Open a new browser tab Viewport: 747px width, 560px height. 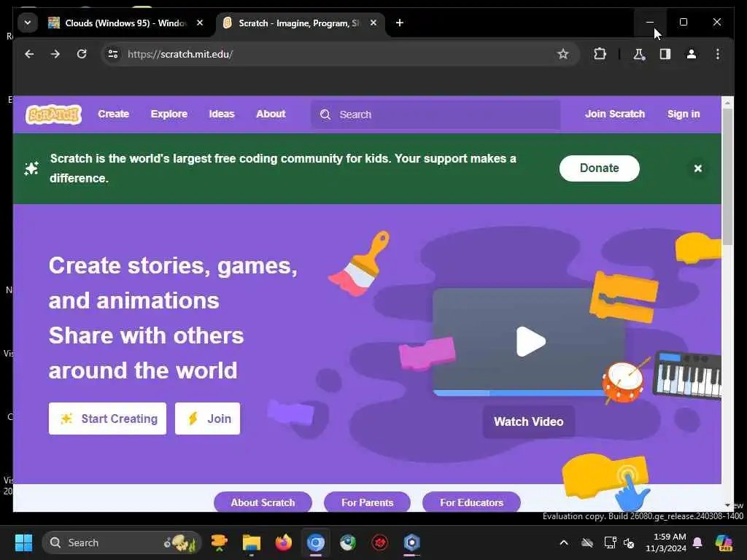point(400,23)
